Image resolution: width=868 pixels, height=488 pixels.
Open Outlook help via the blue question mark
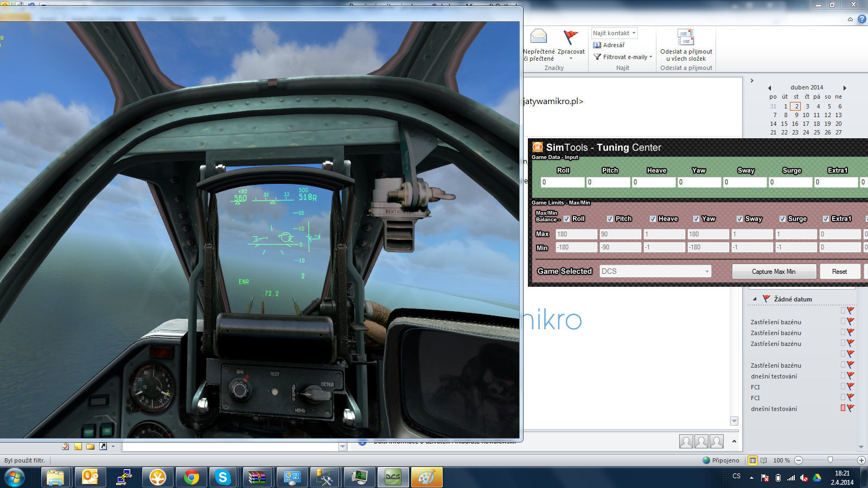coord(861,19)
